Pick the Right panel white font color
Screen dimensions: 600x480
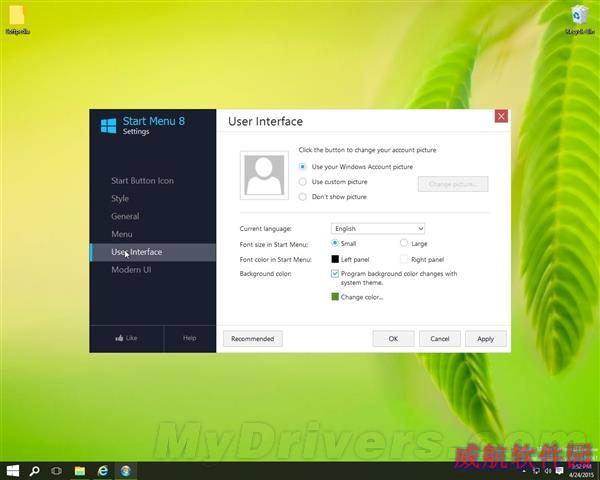click(x=404, y=259)
